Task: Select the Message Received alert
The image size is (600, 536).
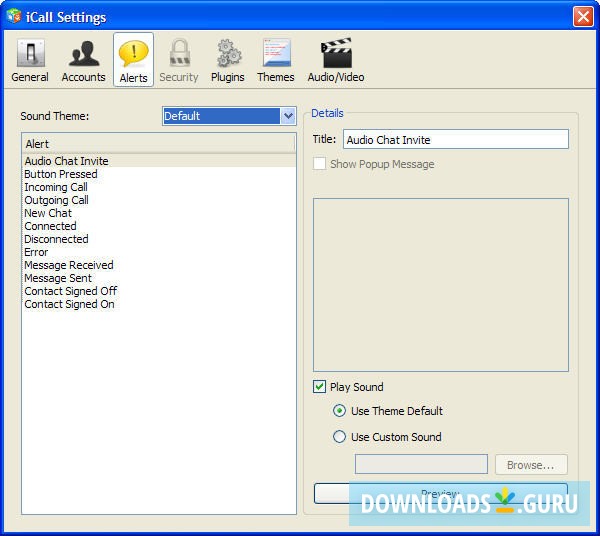Action: (159, 265)
